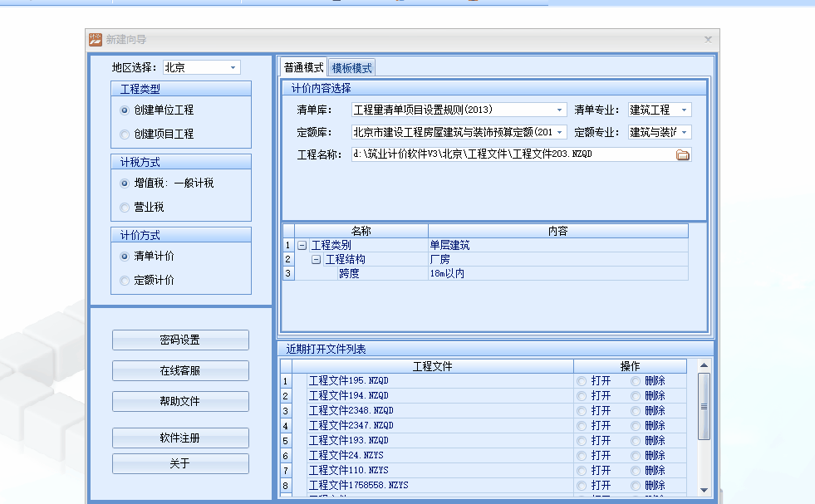Image resolution: width=815 pixels, height=504 pixels.
Task: Select 删除 for 工程文件194.NZQD
Action: tap(636, 396)
